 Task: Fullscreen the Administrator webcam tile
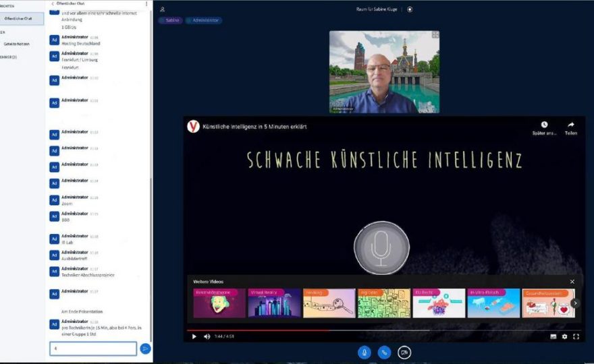pos(435,35)
